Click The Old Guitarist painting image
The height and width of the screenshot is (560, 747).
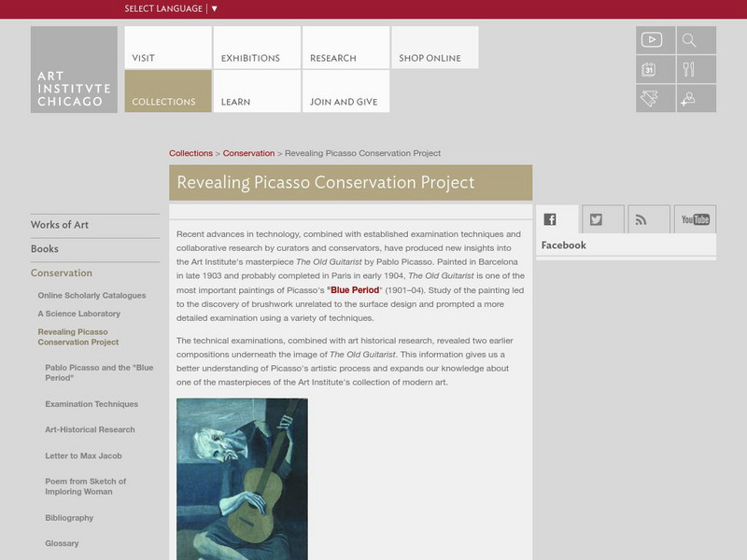click(242, 479)
